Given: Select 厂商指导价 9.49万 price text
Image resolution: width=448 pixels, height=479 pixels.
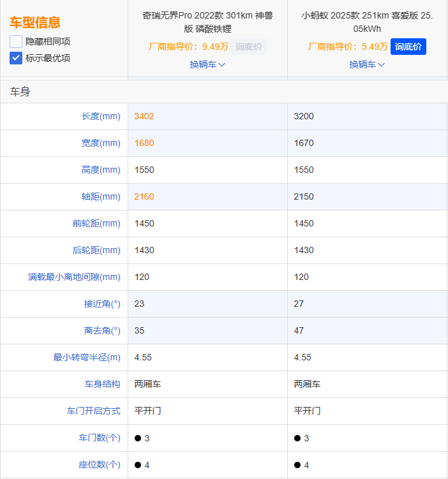Looking at the screenshot, I should tap(188, 47).
